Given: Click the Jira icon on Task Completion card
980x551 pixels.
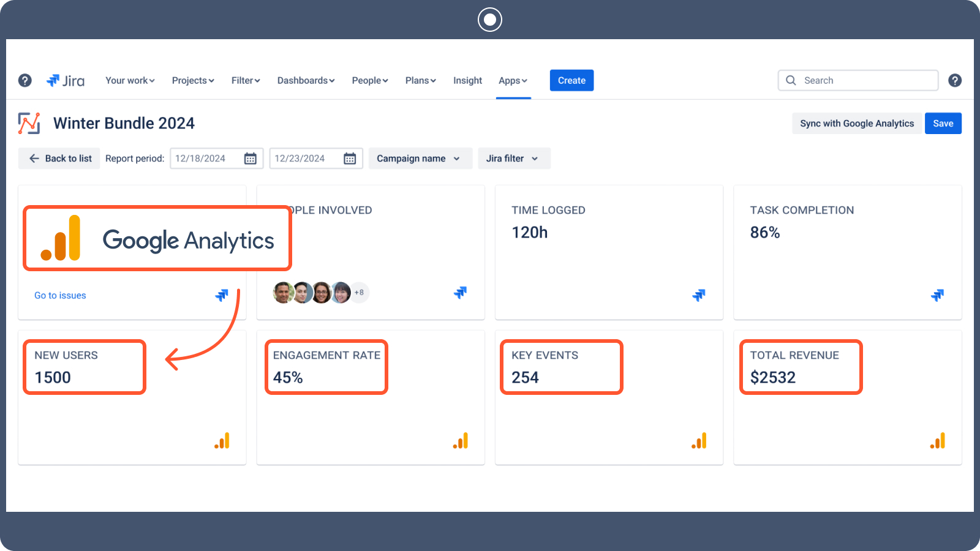Looking at the screenshot, I should 937,295.
